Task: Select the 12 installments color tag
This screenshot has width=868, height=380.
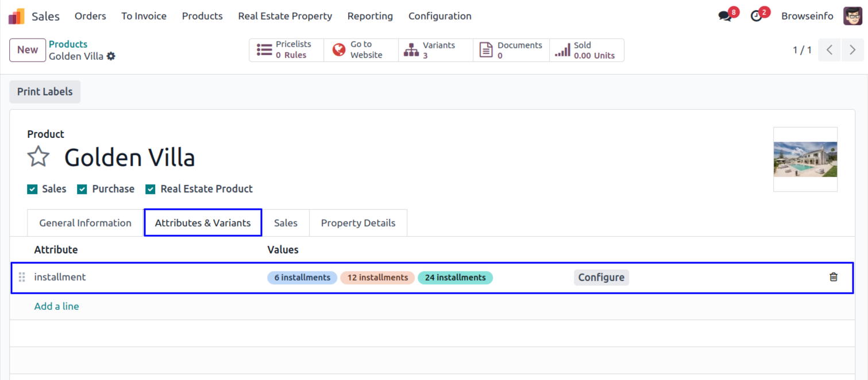Action: coord(377,278)
